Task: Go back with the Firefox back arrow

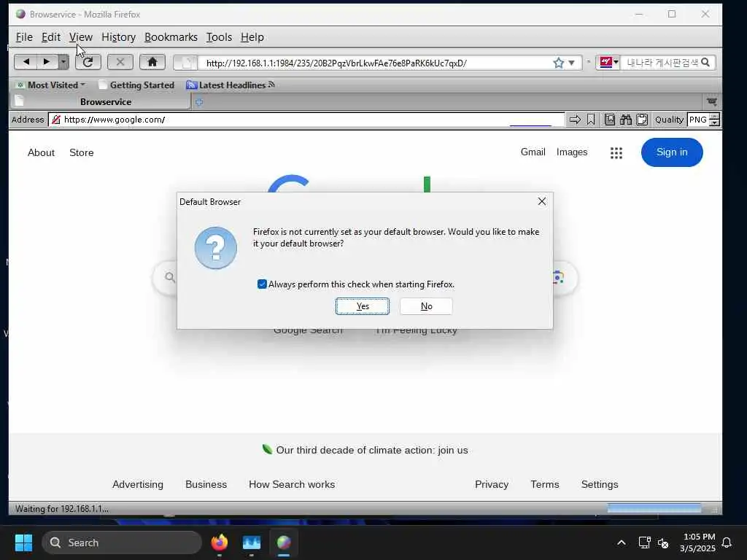Action: pos(26,62)
